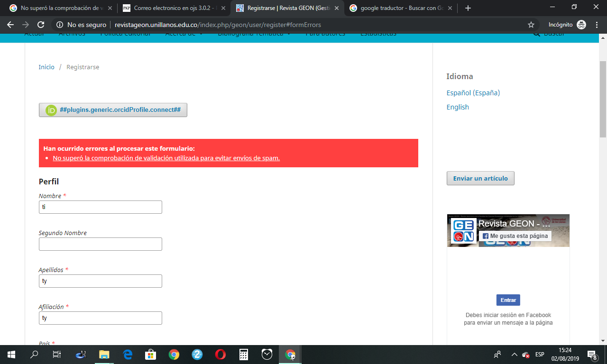This screenshot has height=364, width=607.
Task: Click the 'Inicio' breadcrumb link
Action: click(x=46, y=67)
